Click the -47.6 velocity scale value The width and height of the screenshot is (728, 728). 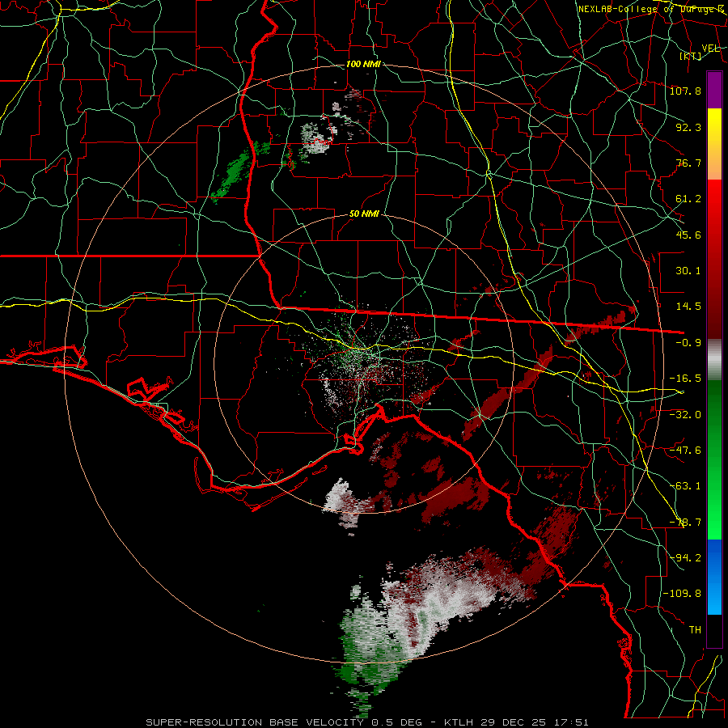(x=685, y=450)
